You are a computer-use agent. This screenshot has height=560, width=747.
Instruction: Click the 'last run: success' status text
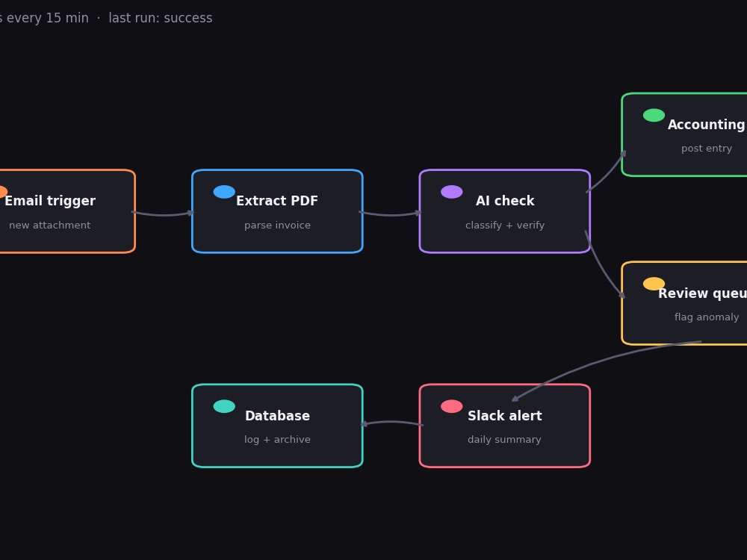point(161,18)
